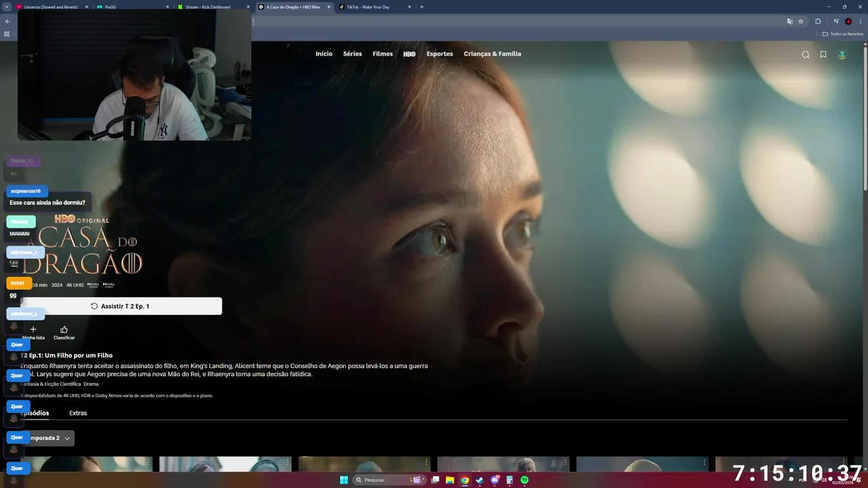Open the HBO Max bookmark list icon
This screenshot has height=488, width=868.
coord(823,55)
